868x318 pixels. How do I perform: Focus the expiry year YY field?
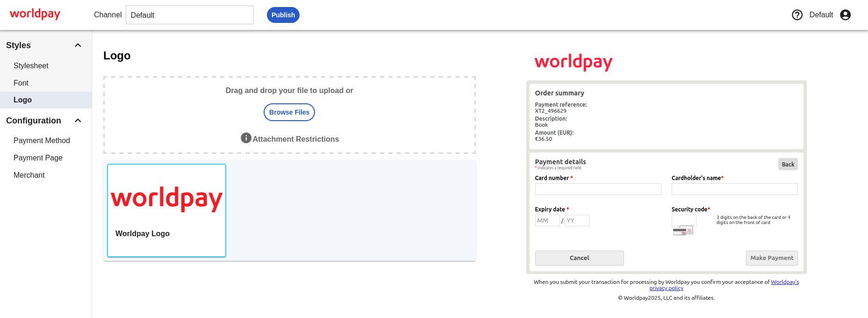click(x=577, y=221)
